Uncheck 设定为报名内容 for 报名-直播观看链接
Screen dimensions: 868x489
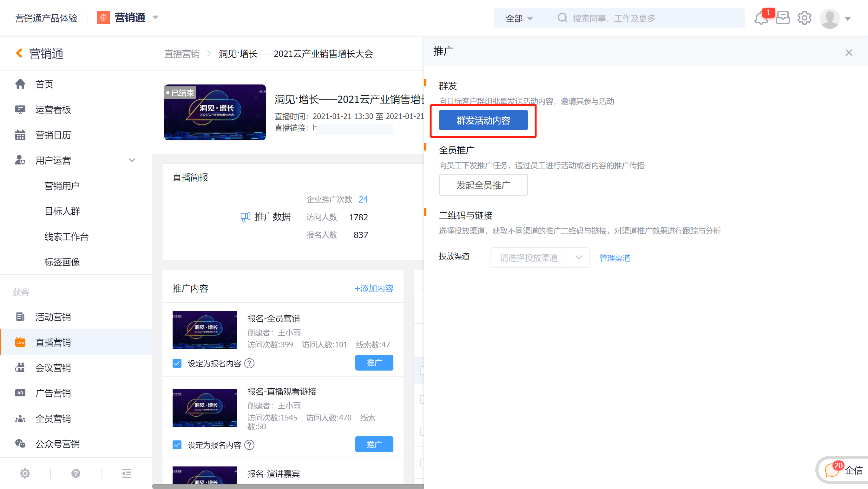(x=177, y=445)
